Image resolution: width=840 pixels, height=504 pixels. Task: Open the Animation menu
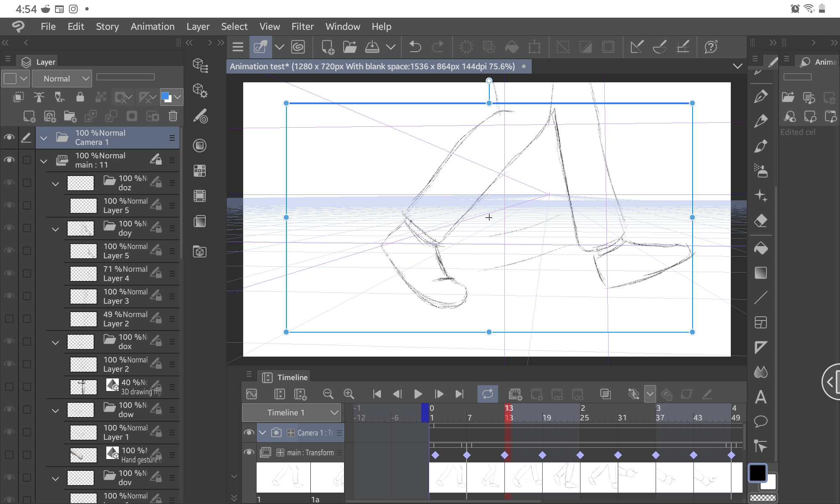(x=152, y=26)
